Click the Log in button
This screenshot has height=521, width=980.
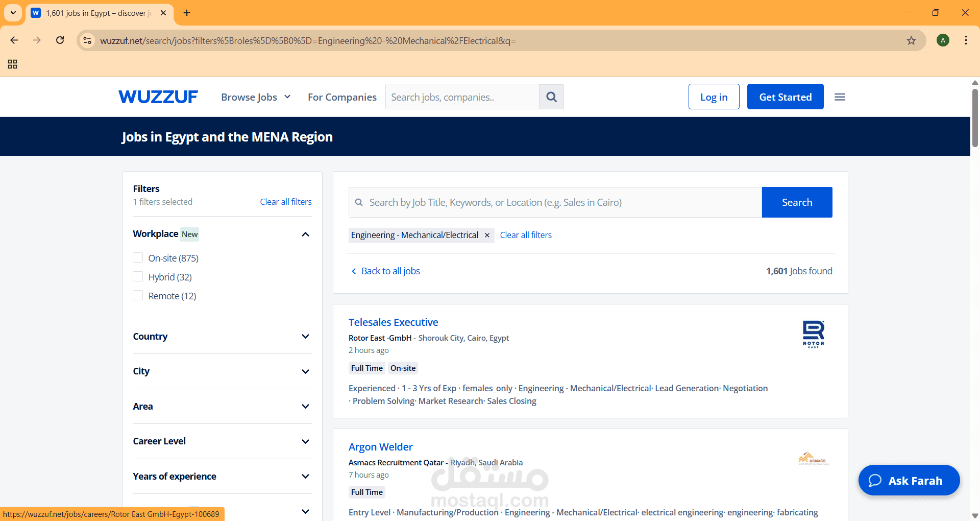714,97
